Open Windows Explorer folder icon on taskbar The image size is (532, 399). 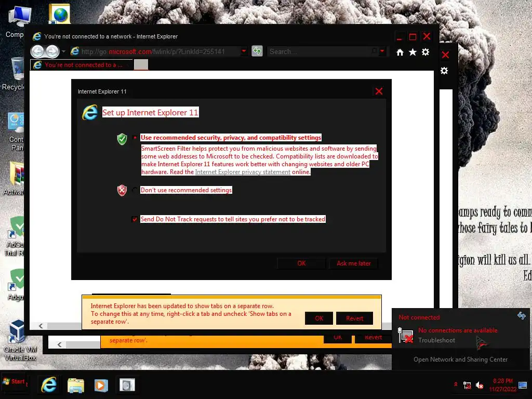point(76,385)
